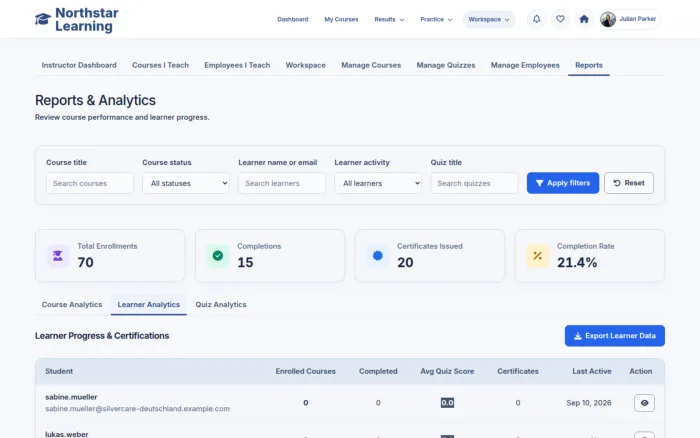Click the sabine.mueller student name
The image size is (700, 438).
pyautogui.click(x=71, y=397)
